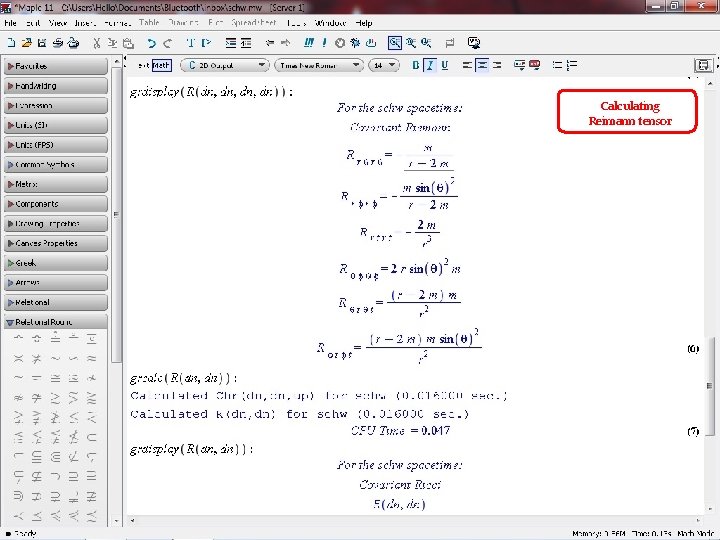Click the 'CPU Time = 0.047' output
Screen dimensions: 720x540
[x=400, y=431]
